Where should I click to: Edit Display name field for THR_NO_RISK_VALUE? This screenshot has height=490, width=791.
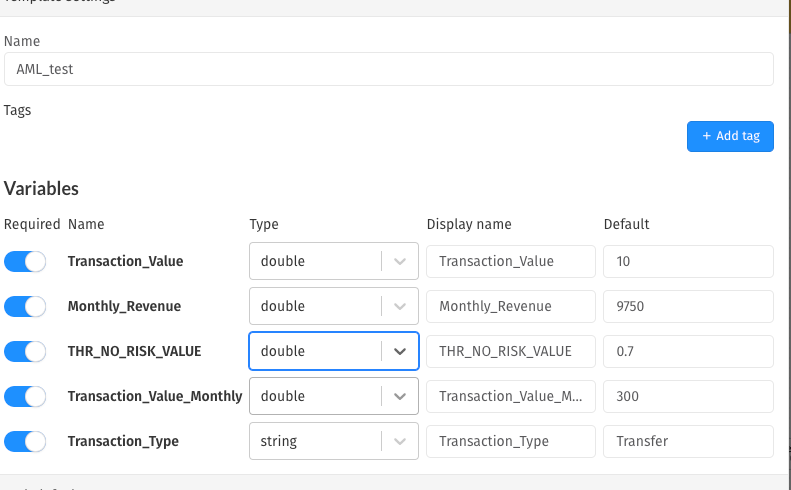click(x=511, y=351)
